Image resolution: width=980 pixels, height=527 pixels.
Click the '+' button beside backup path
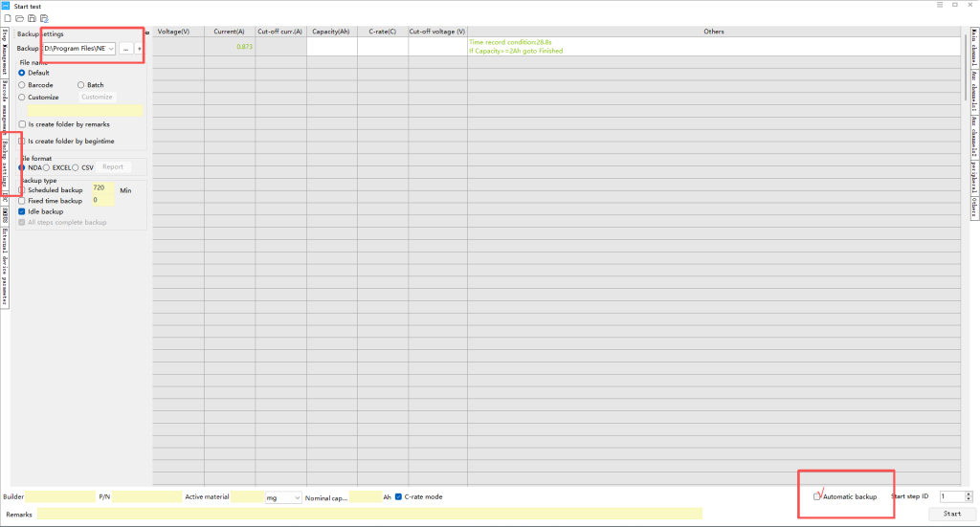coord(140,48)
